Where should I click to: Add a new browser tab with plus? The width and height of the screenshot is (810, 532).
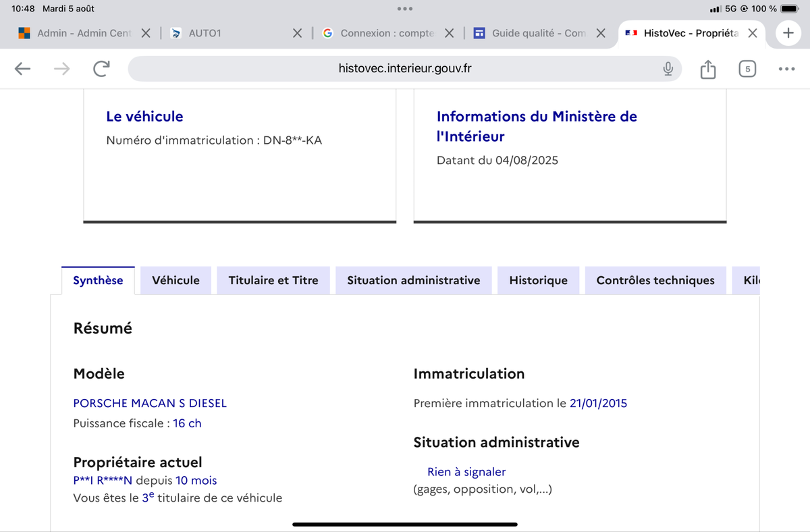(x=788, y=33)
